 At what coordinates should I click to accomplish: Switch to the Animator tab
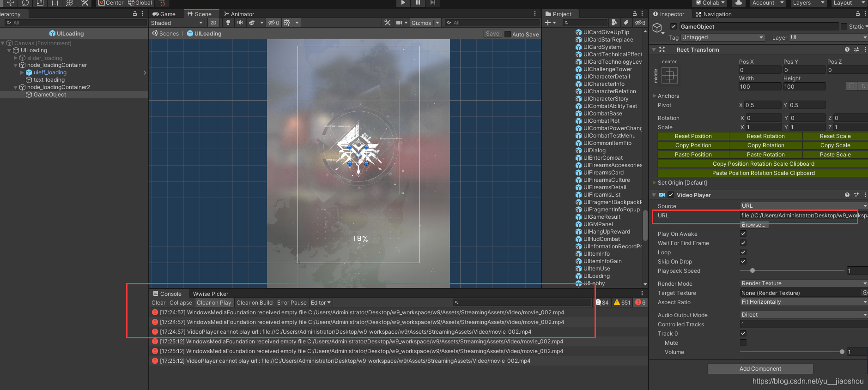pyautogui.click(x=239, y=14)
